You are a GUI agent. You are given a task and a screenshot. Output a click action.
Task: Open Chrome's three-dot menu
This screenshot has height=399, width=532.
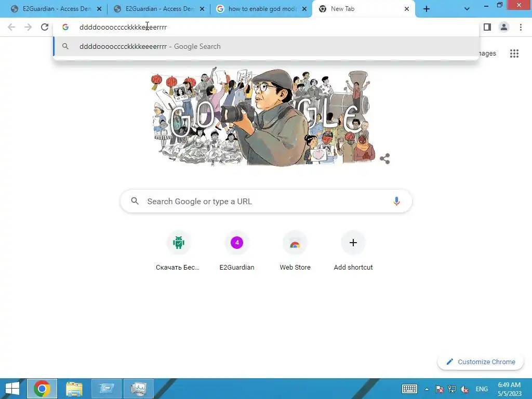[x=521, y=27]
